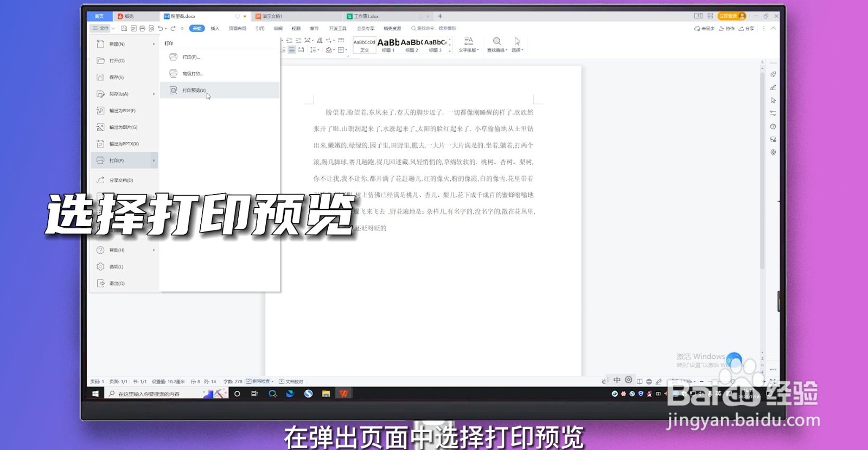Click 未同步 sync status button
This screenshot has height=450, width=868.
705,29
